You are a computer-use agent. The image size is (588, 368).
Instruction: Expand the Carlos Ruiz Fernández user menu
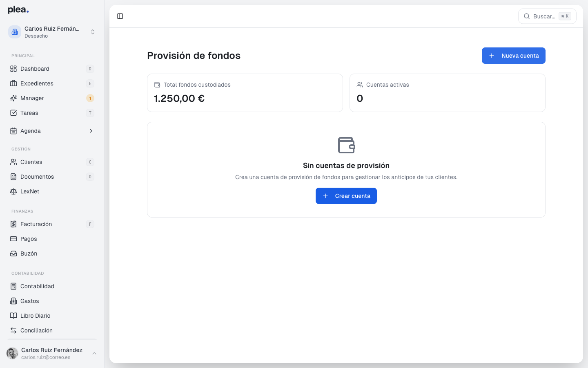[x=52, y=353]
